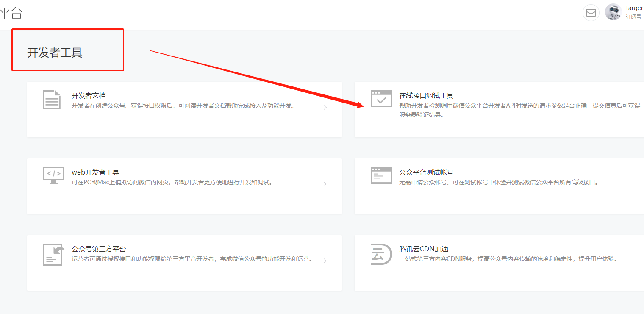The width and height of the screenshot is (644, 314).
Task: Click description text starting 开发者在创建公众号
Action: (183, 106)
